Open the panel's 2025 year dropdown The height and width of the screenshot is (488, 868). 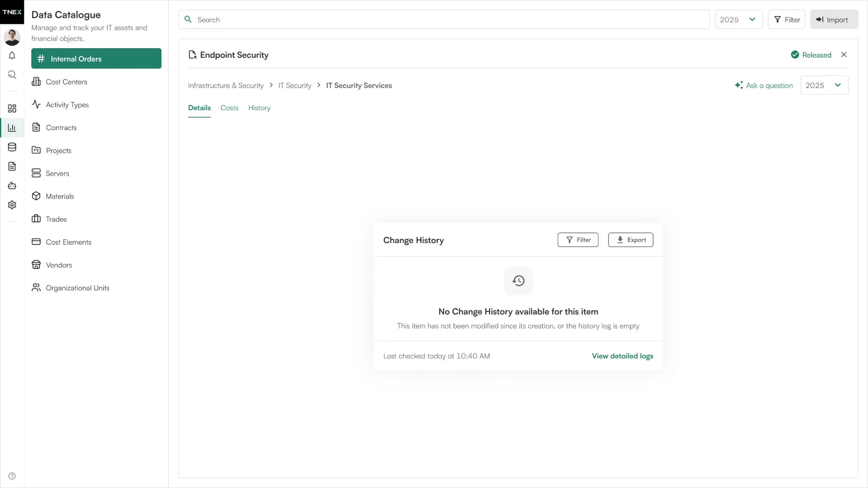[824, 85]
